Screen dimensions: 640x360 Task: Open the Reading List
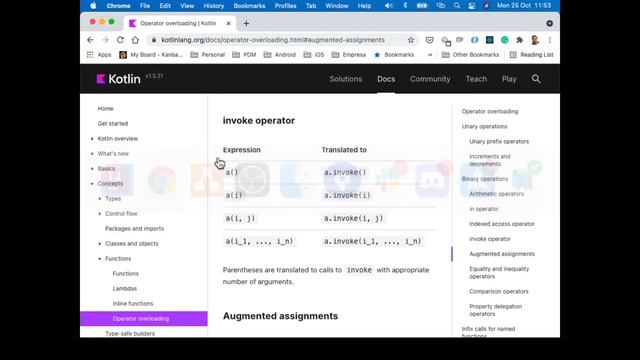(531, 55)
